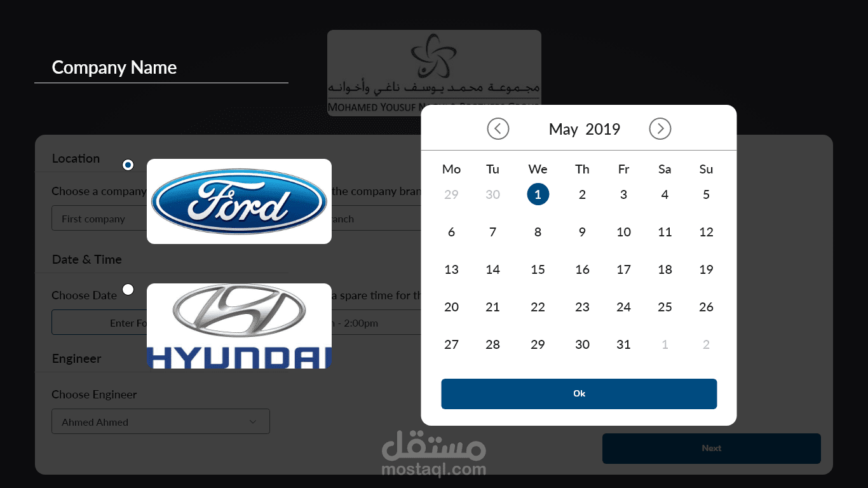Select the highlighted date 1 May
868x488 pixels.
(538, 194)
